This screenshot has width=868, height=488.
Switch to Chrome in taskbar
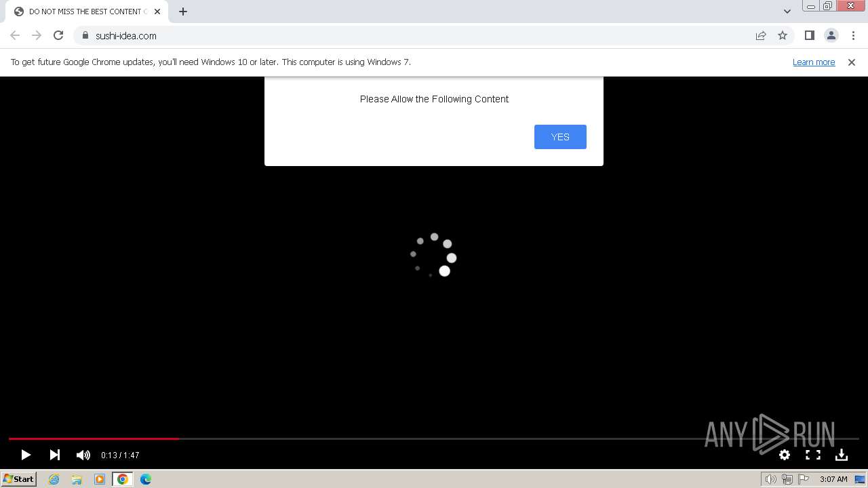[123, 479]
